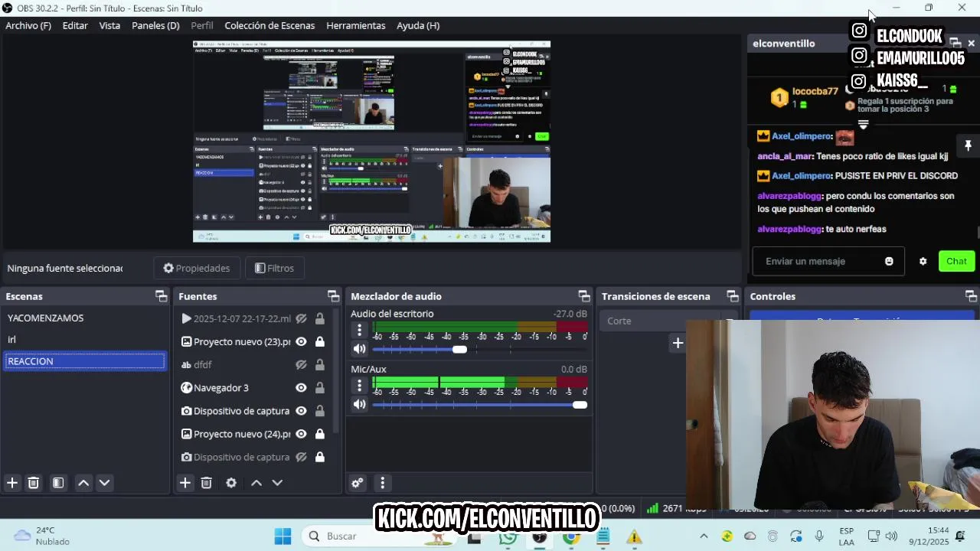Open the Ayuda menu
This screenshot has height=551, width=980.
418,25
